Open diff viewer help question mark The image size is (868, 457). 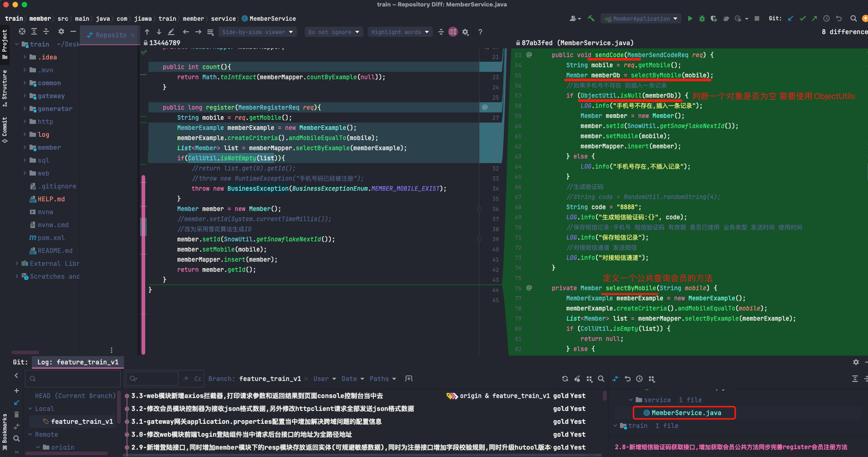point(480,32)
